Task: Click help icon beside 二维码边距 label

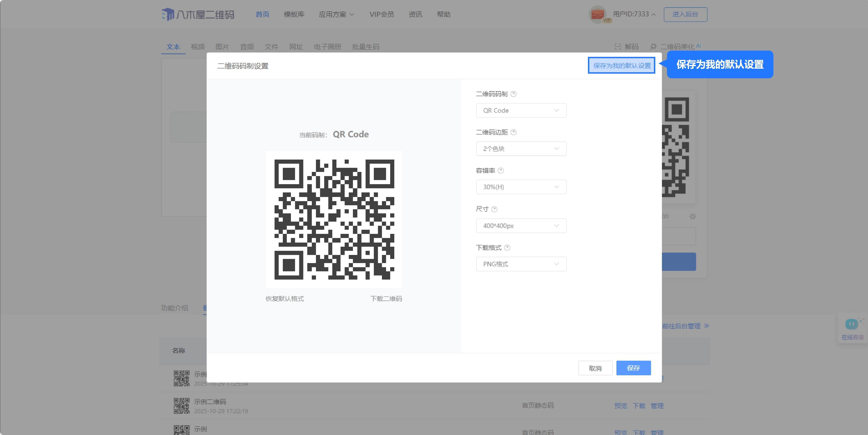Action: pyautogui.click(x=513, y=132)
